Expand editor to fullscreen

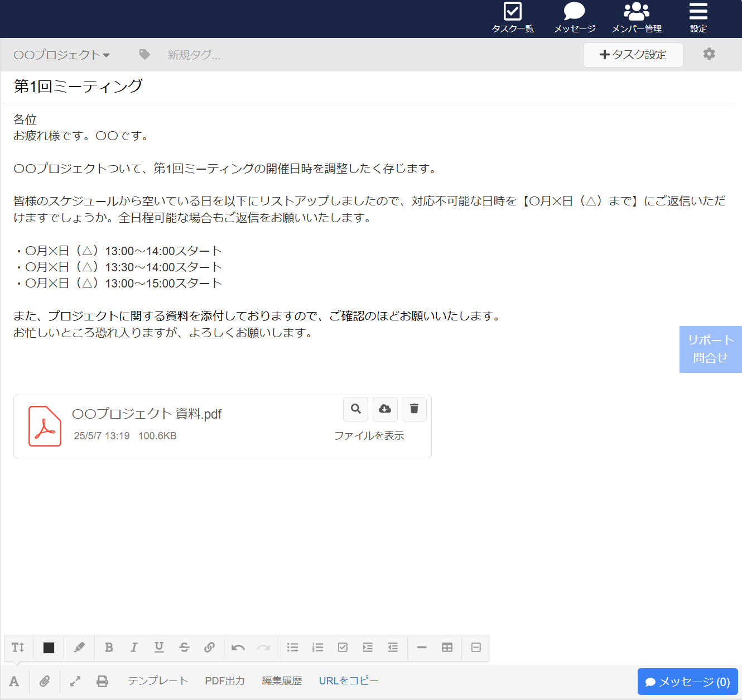click(x=75, y=681)
